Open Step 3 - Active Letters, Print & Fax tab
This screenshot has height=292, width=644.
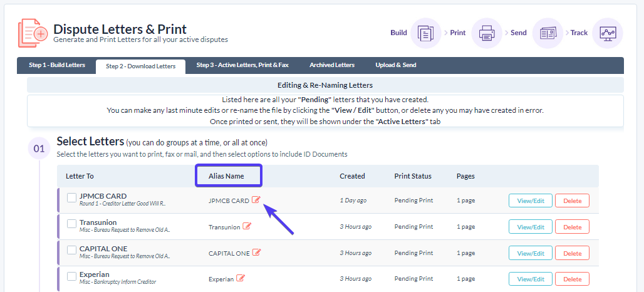coord(242,65)
